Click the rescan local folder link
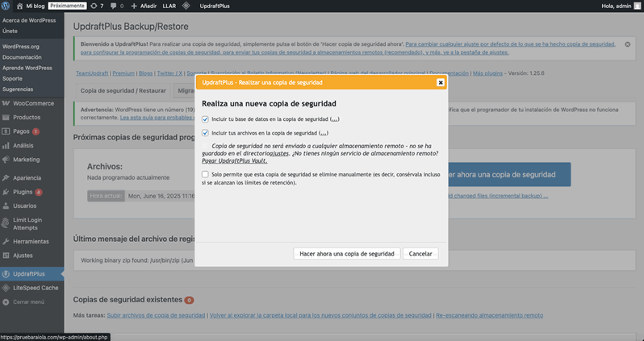The image size is (644, 341). tap(320, 315)
